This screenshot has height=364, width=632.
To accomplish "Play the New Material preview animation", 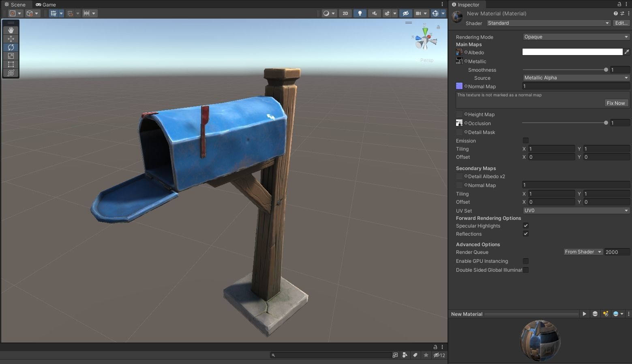I will coord(584,314).
